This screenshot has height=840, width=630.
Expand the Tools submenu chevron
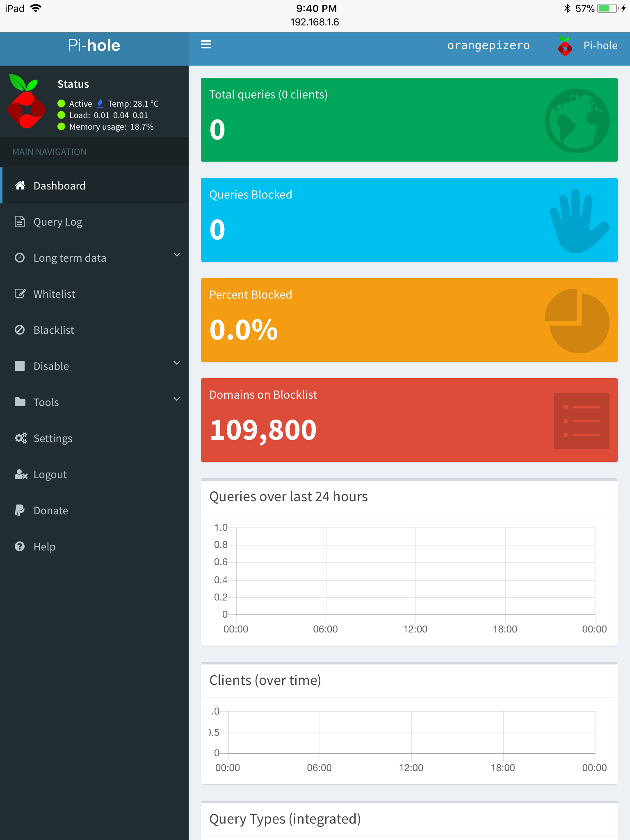pyautogui.click(x=177, y=399)
